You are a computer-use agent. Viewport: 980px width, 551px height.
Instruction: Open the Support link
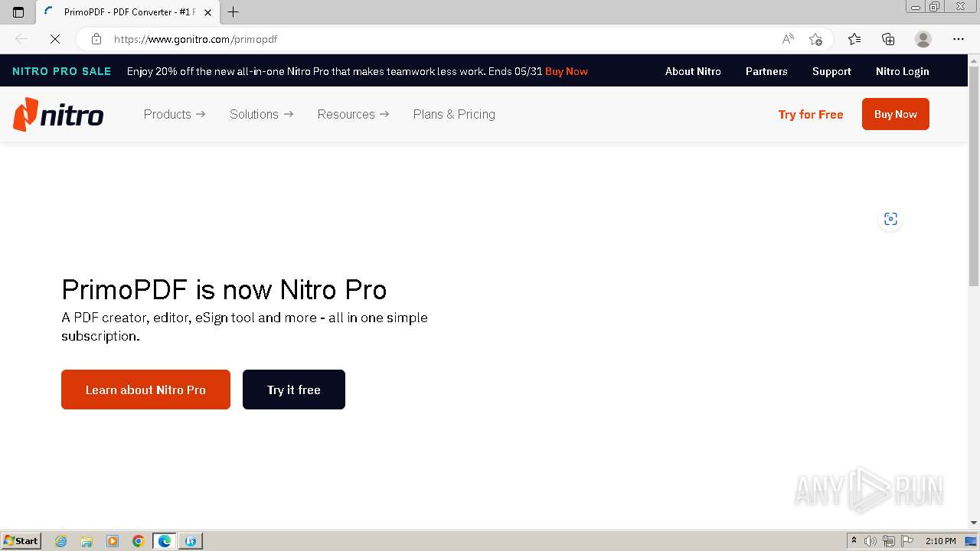[831, 71]
